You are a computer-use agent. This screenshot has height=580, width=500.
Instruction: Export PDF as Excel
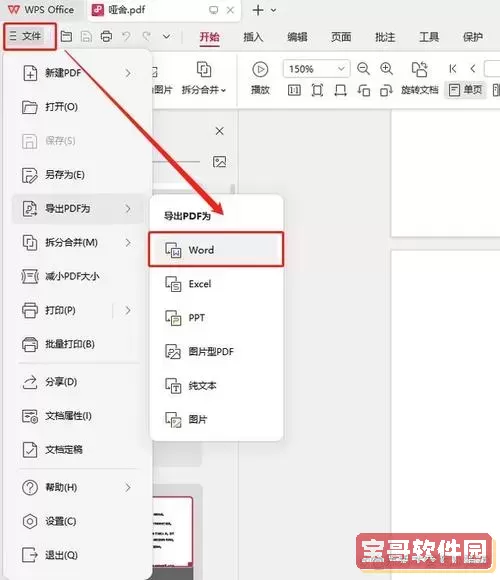216,284
